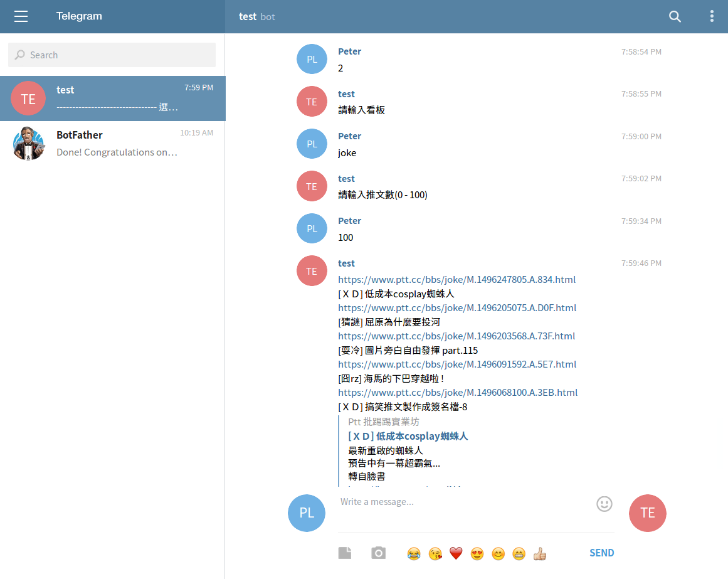Click the Telegram title in header
The width and height of the screenshot is (728, 579).
(x=80, y=16)
